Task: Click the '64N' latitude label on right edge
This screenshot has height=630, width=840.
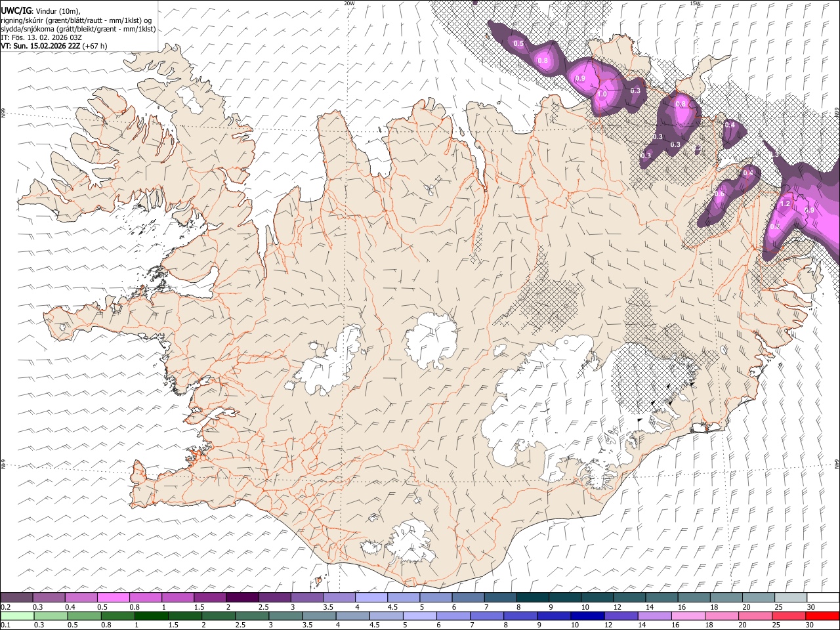Action: pos(837,464)
